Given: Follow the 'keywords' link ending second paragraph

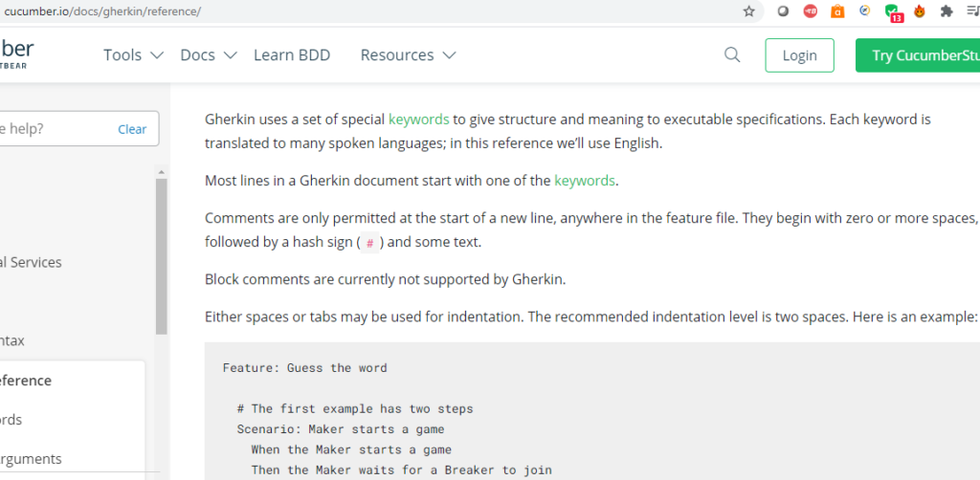Looking at the screenshot, I should [585, 181].
